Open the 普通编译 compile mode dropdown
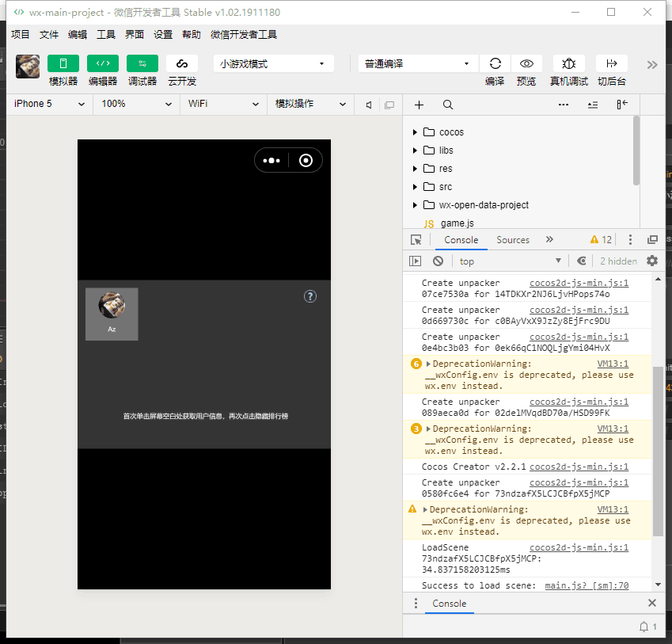 418,63
